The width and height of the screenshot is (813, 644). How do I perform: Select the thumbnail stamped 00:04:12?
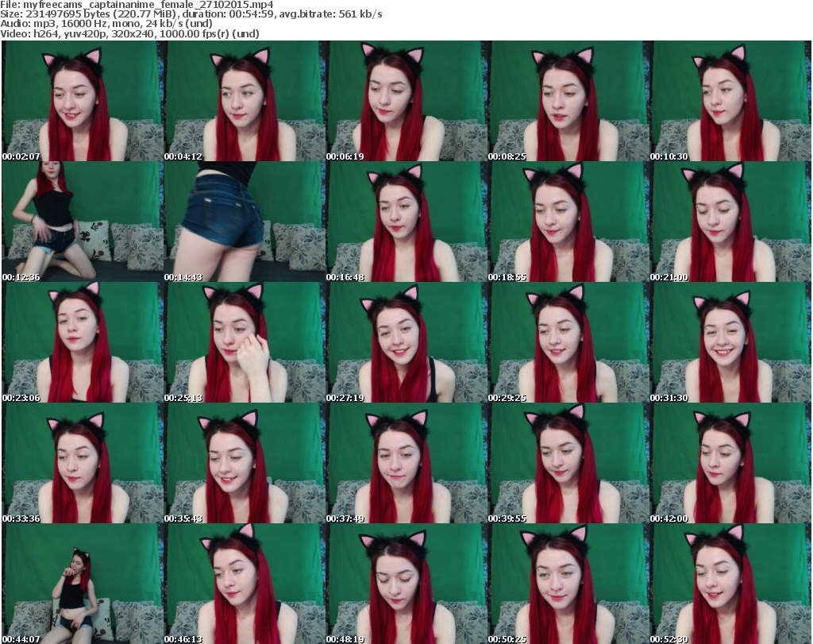[245, 101]
